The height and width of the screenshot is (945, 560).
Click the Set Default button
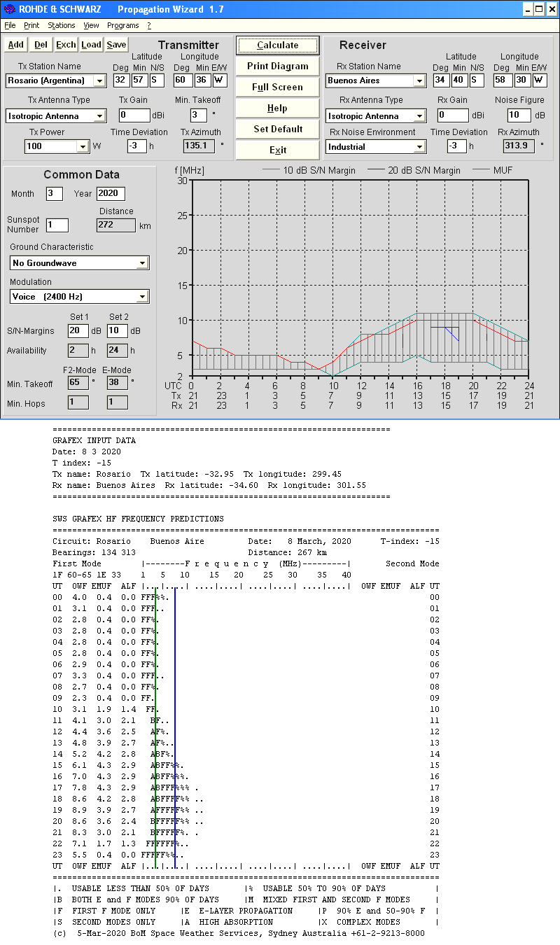pyautogui.click(x=277, y=129)
